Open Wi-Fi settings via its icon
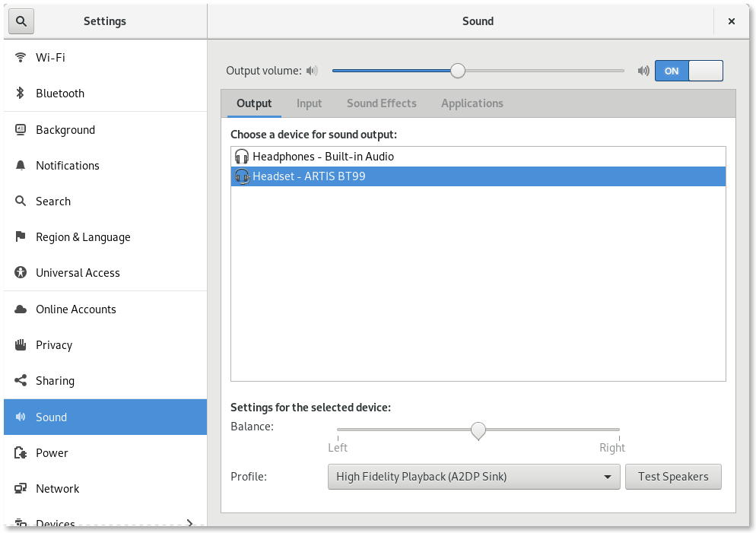This screenshot has width=756, height=533. (21, 58)
